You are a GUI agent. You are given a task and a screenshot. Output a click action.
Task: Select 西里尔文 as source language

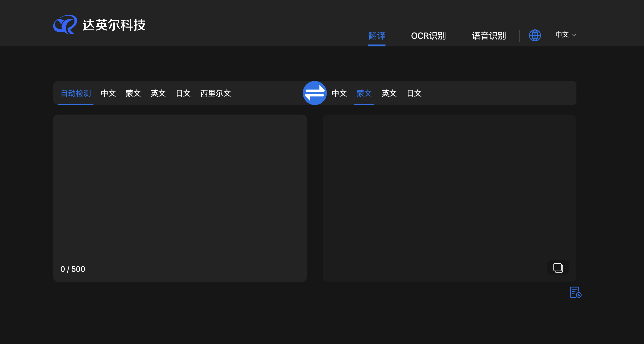(215, 93)
